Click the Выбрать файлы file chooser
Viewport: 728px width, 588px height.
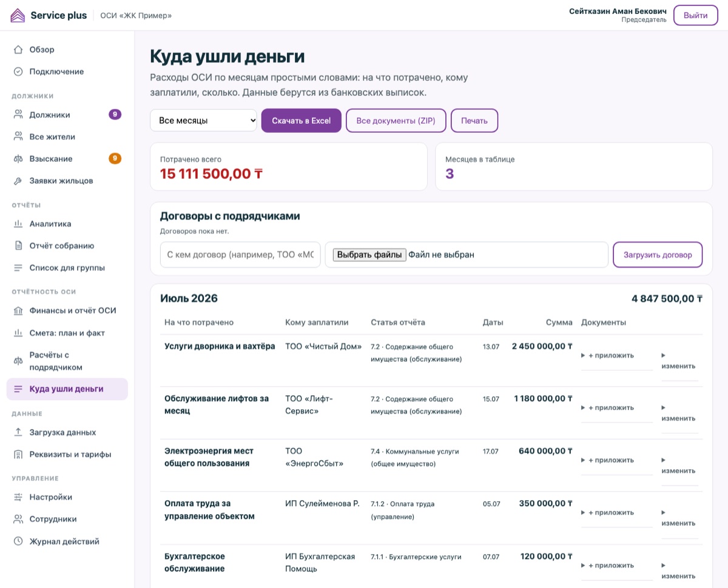(370, 255)
